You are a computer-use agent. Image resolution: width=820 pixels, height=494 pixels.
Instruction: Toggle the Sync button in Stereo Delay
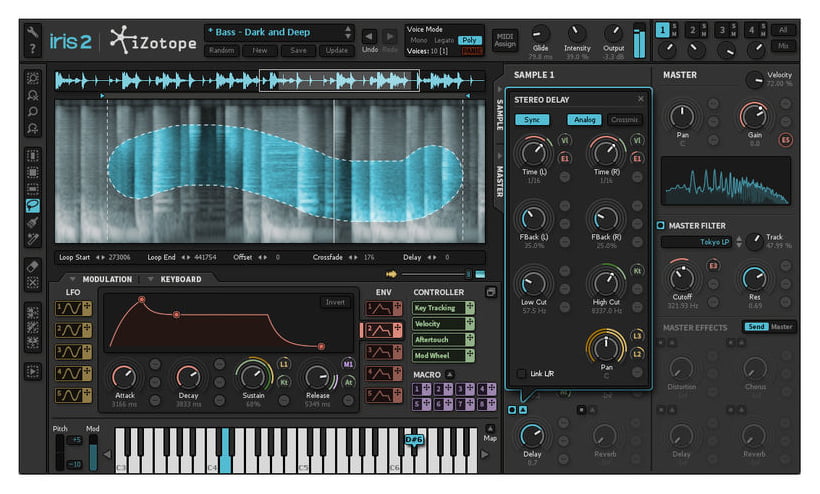[x=532, y=120]
